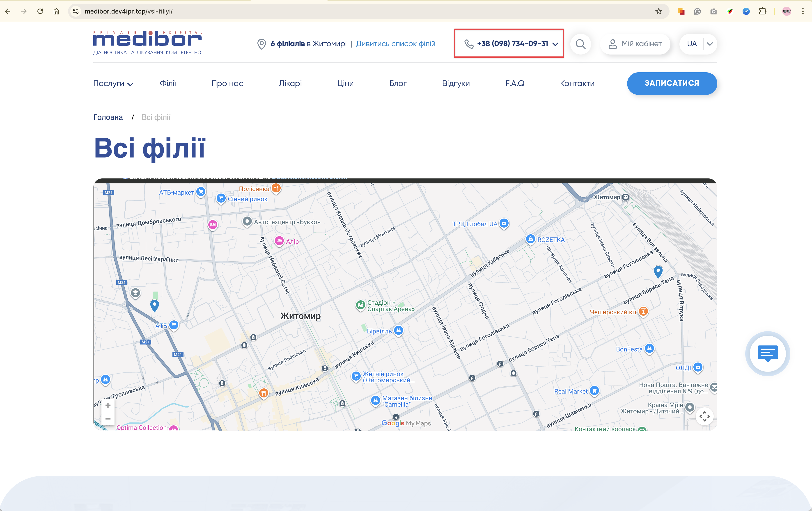Zoom in on the map
The width and height of the screenshot is (812, 511).
pos(108,405)
